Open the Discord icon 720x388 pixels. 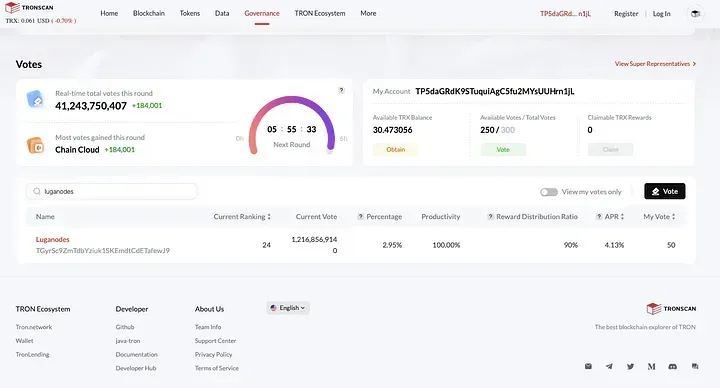tap(673, 366)
